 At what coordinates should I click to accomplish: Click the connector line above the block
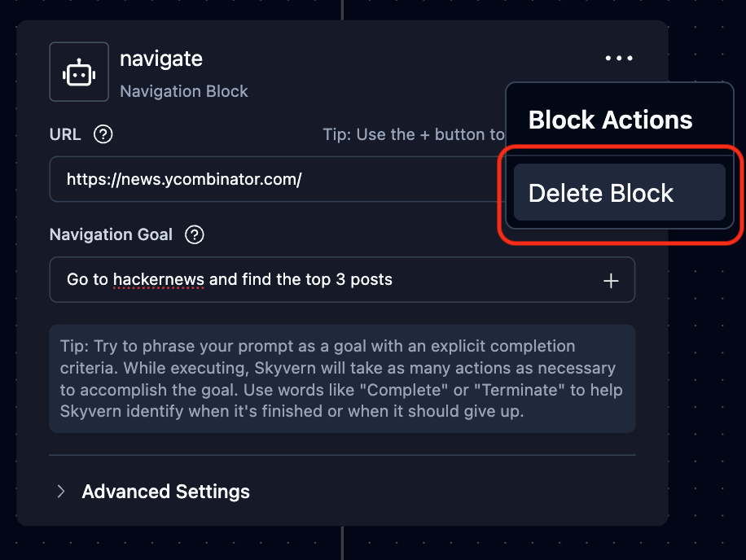pos(342,9)
